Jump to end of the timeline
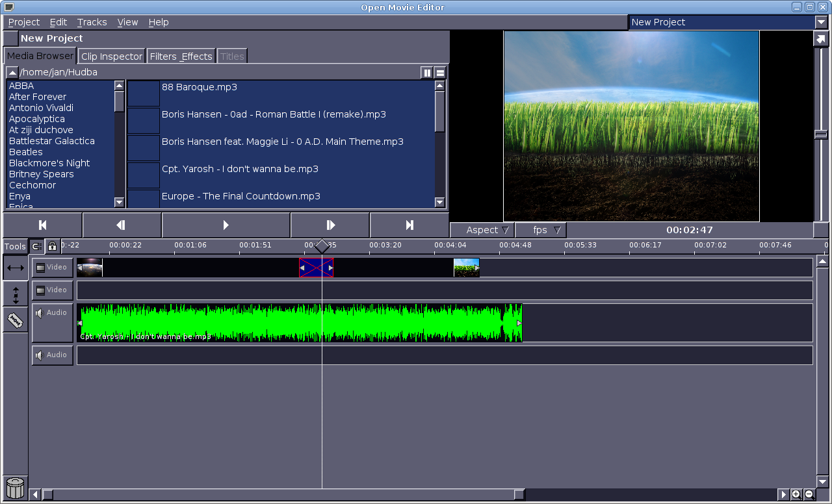This screenshot has width=832, height=504. tap(409, 225)
